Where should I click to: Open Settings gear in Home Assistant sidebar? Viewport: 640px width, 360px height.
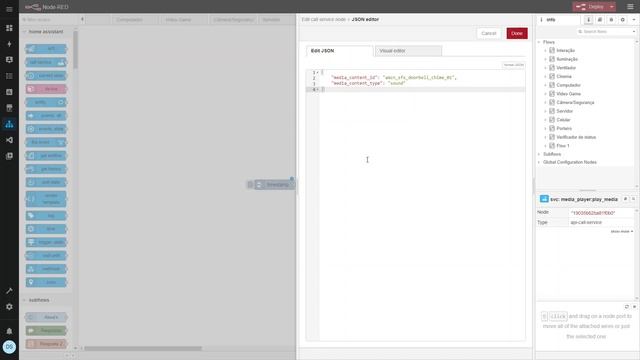(9, 307)
